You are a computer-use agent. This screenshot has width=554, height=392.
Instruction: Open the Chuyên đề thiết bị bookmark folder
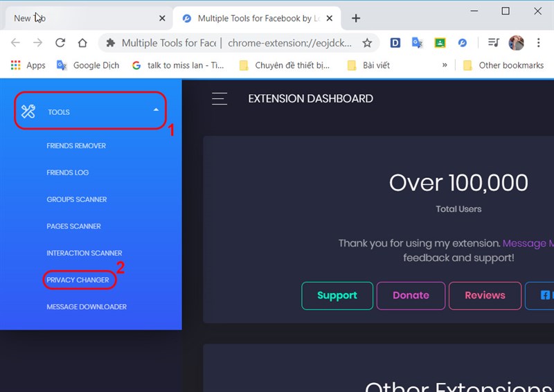click(285, 65)
